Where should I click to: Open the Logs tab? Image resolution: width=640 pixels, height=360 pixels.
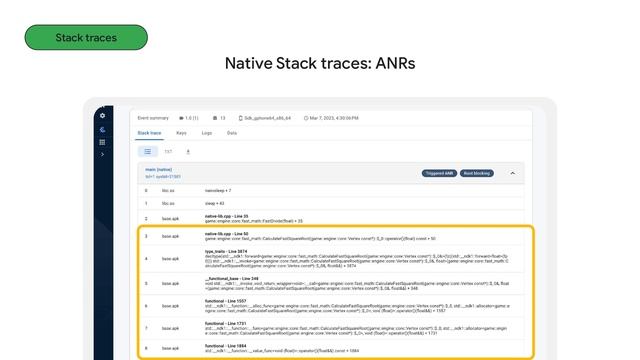pyautogui.click(x=207, y=133)
